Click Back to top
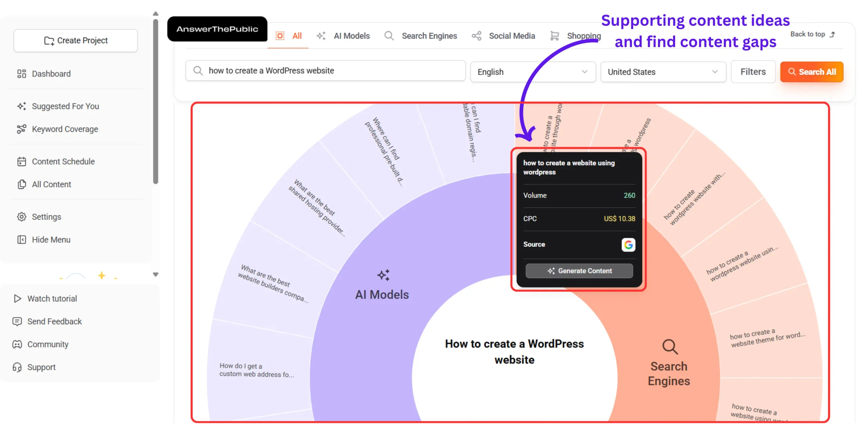 (813, 34)
